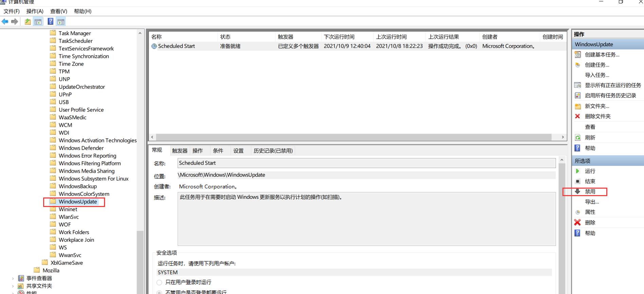
Task: Click the Back arrow toolbar icon
Action: [x=5, y=22]
